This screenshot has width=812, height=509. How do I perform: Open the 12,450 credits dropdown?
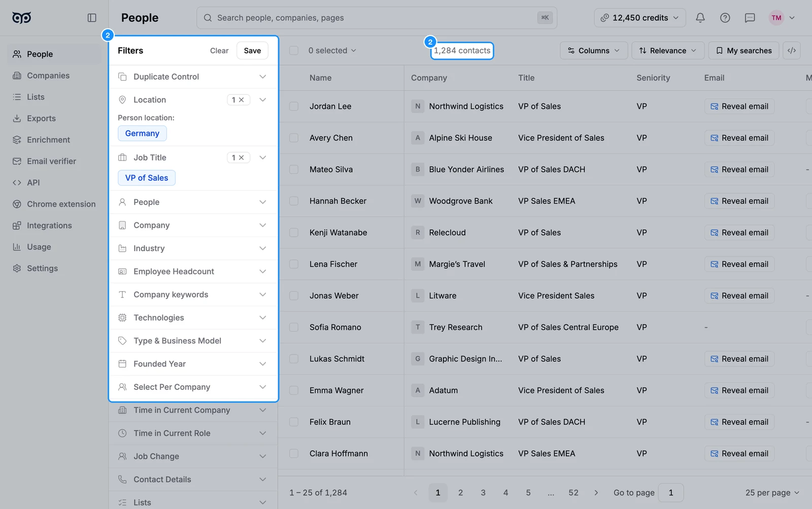[x=640, y=18]
